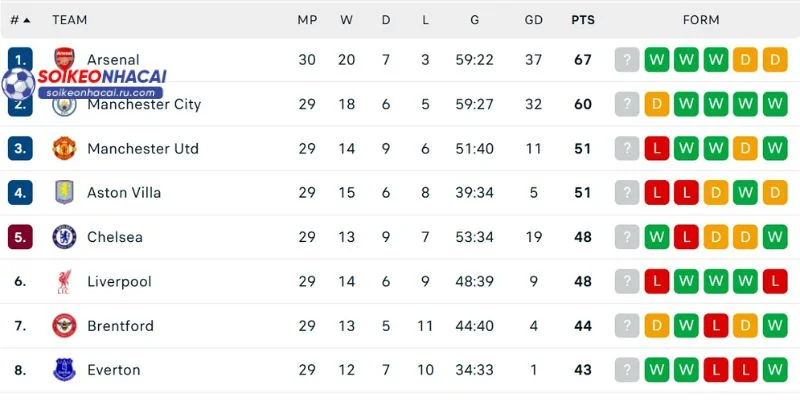Click Liverpool's most recent red L badge
The width and height of the screenshot is (800, 400).
pos(774,281)
